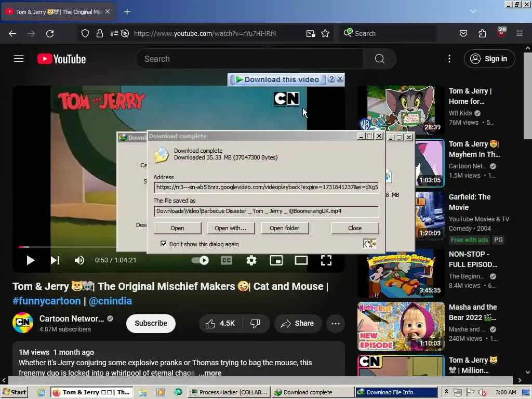
Task: Open the tracking protection shield icon
Action: [x=85, y=33]
